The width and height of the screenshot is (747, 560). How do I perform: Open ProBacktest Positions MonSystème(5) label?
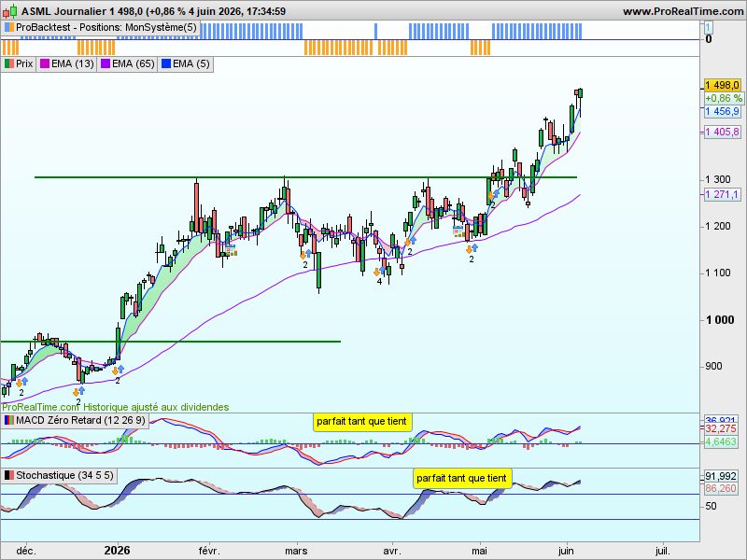(106, 28)
